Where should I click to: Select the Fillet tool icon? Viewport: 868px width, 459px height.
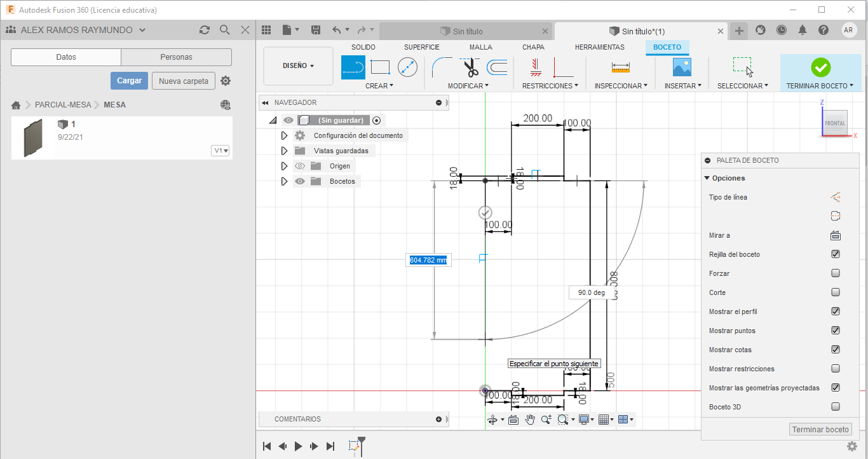[441, 67]
